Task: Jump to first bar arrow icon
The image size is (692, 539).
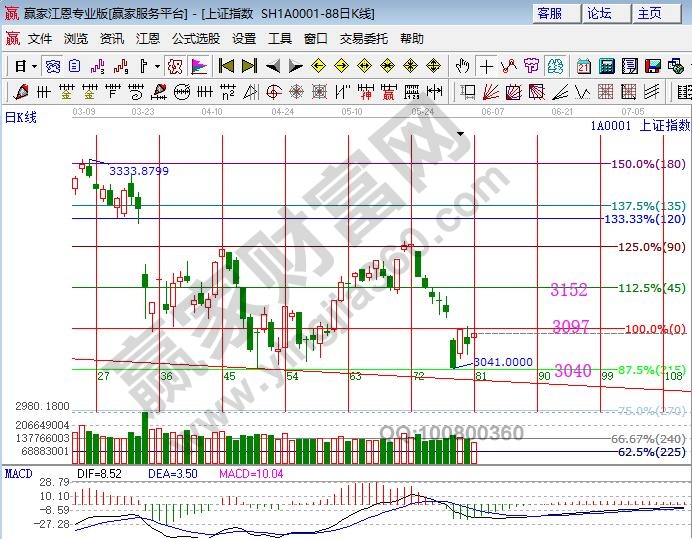Action: 226,66
